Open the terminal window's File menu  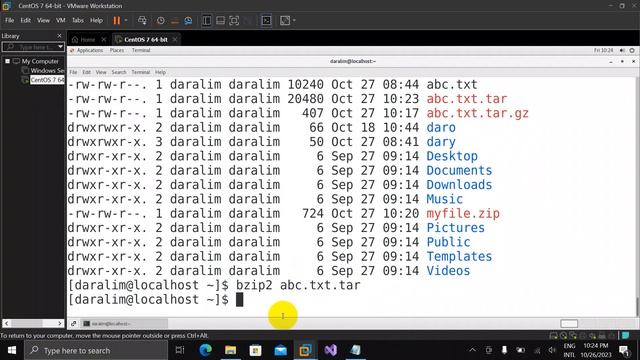73,72
